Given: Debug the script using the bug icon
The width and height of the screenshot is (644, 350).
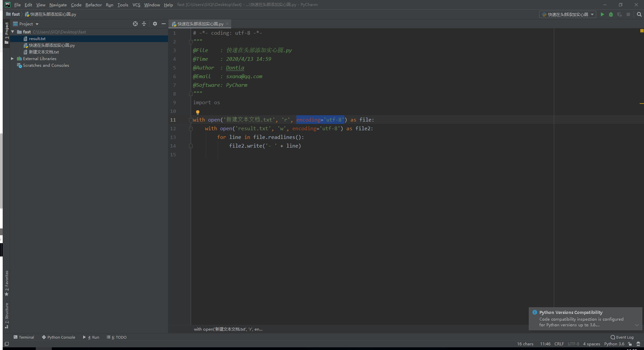Looking at the screenshot, I should click(x=611, y=14).
